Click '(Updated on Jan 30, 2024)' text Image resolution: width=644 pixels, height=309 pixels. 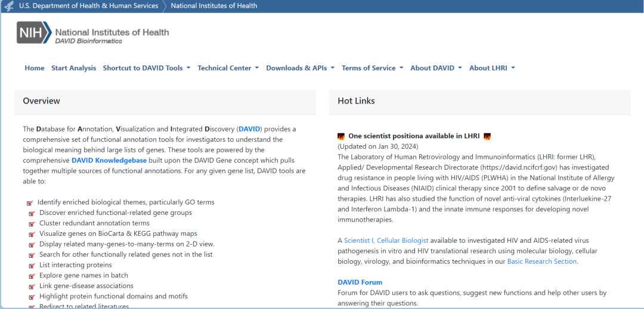[x=378, y=146]
